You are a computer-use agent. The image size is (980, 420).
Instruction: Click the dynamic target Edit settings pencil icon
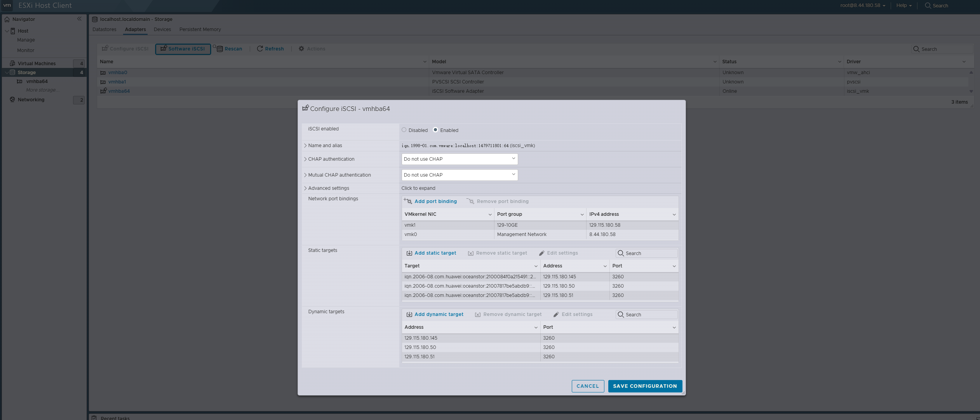click(x=556, y=314)
